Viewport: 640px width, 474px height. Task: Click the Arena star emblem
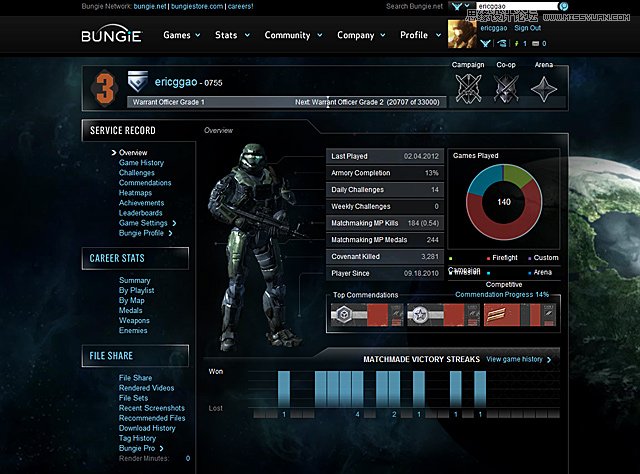coord(544,89)
